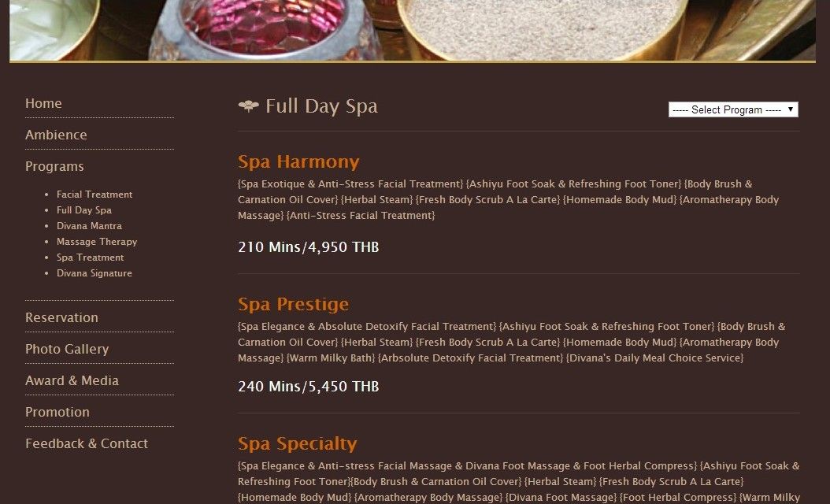Image resolution: width=830 pixels, height=504 pixels.
Task: Click the lotus icon beside Full Day Spa
Action: 248,106
